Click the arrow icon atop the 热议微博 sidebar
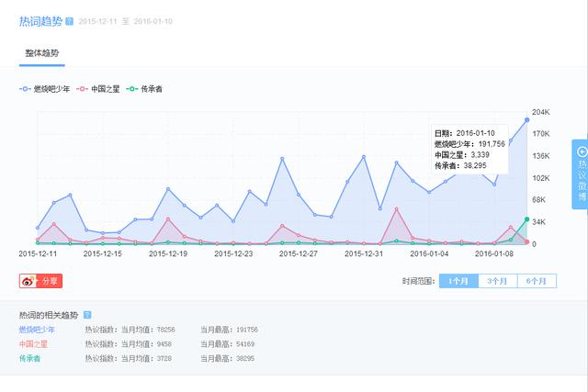Screen dimensions: 588x392 (581, 151)
